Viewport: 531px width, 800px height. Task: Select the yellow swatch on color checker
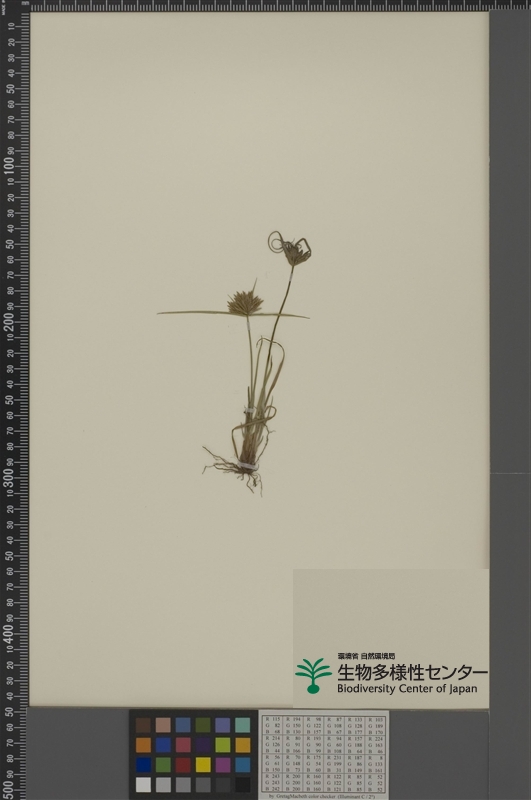203,765
